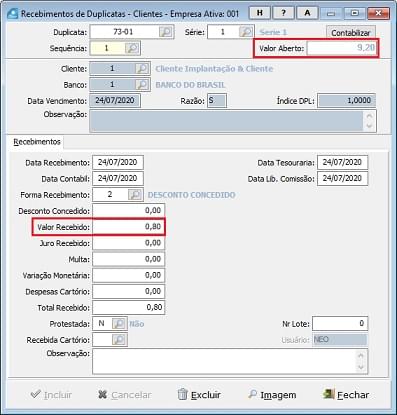The image size is (397, 415).
Task: Click the Data Recebimento date field
Action: click(118, 162)
